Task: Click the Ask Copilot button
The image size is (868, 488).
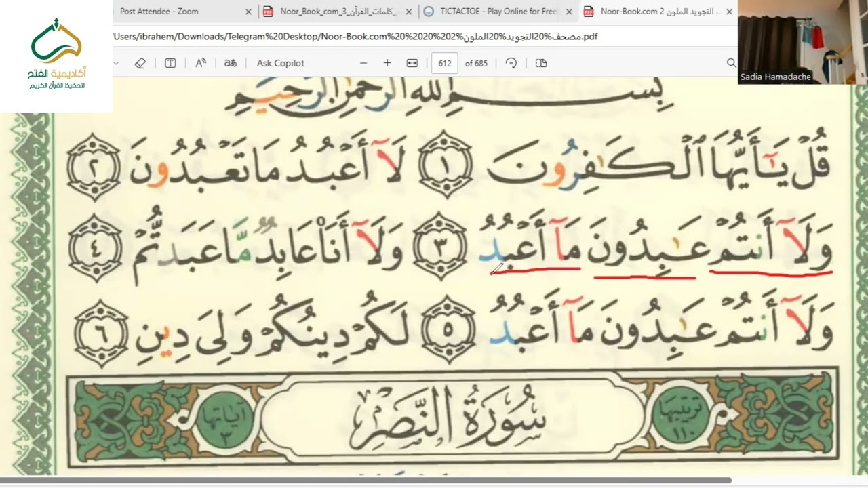Action: click(281, 63)
